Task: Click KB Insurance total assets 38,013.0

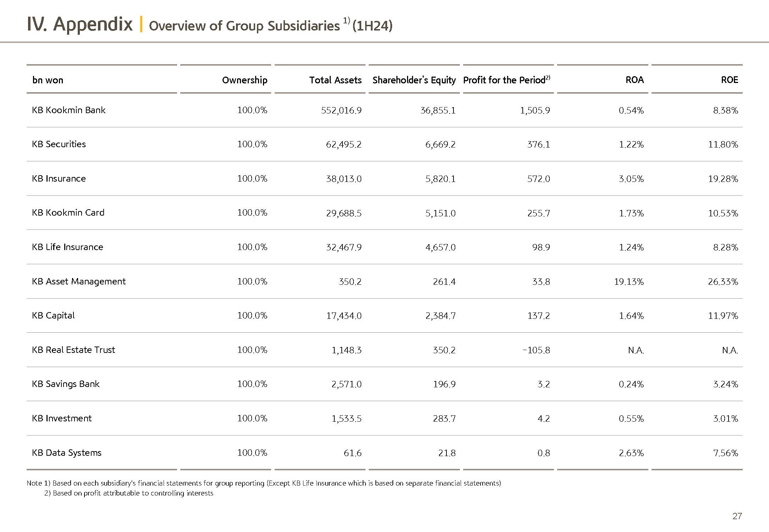Action: (x=344, y=179)
